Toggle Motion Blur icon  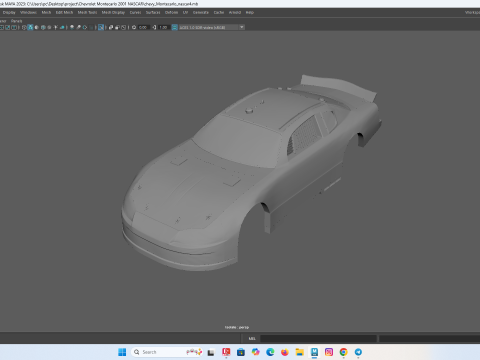point(78,27)
